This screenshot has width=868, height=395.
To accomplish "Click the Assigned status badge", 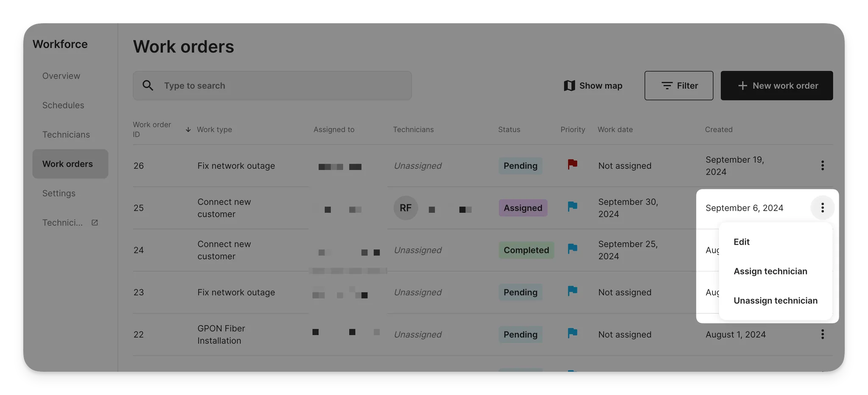I will [x=523, y=208].
